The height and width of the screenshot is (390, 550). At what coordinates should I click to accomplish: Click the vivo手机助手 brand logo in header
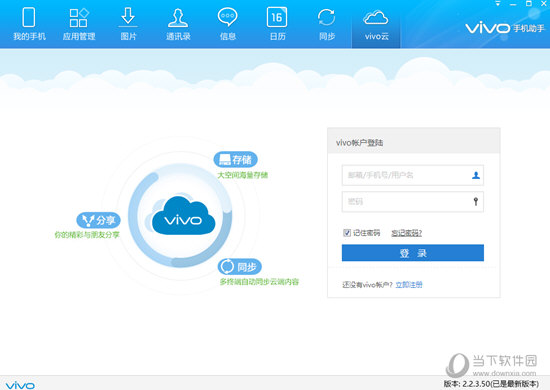[505, 28]
